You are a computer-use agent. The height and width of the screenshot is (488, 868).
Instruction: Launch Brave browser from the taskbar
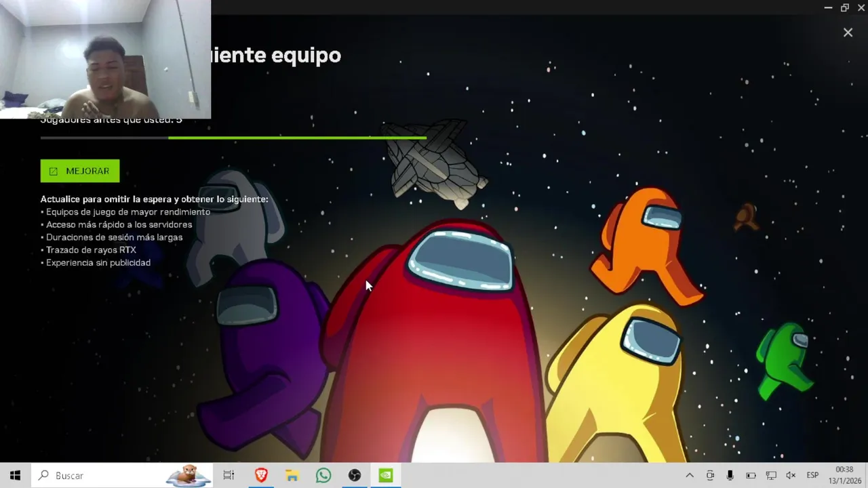click(x=261, y=475)
